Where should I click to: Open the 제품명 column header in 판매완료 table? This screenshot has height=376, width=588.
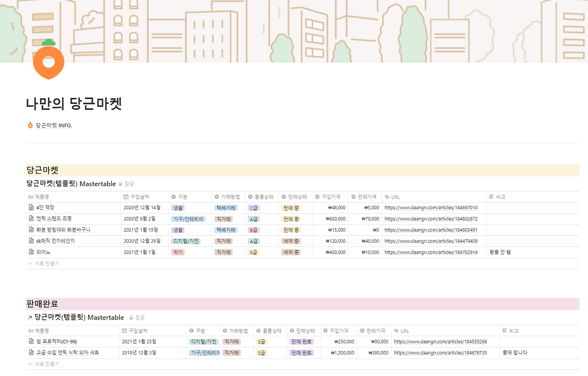73,330
